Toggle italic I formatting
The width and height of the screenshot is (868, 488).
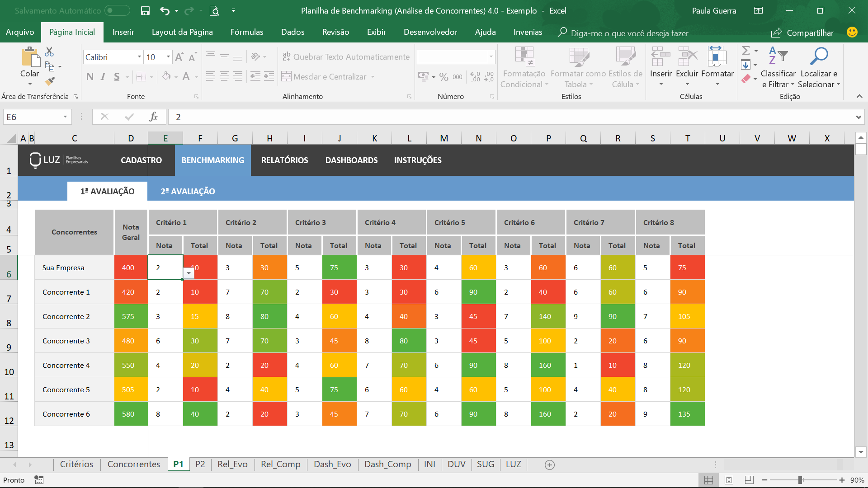click(103, 77)
